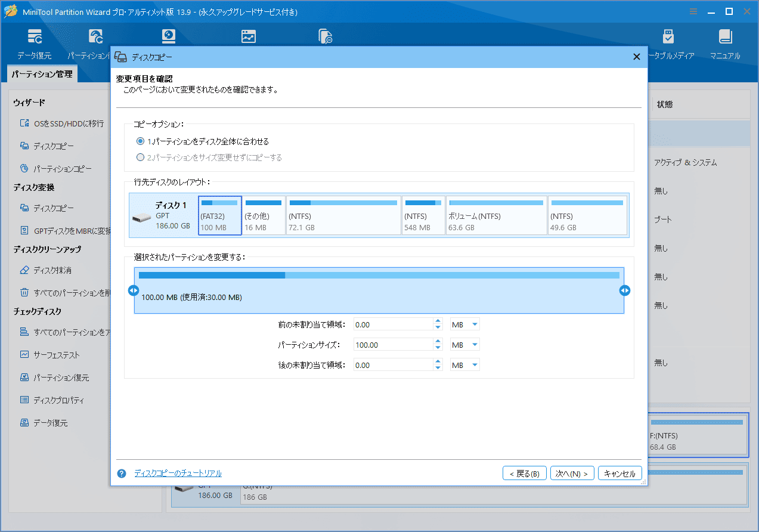Open Disk Properties in sidebar
Image resolution: width=759 pixels, height=532 pixels.
pyautogui.click(x=52, y=400)
